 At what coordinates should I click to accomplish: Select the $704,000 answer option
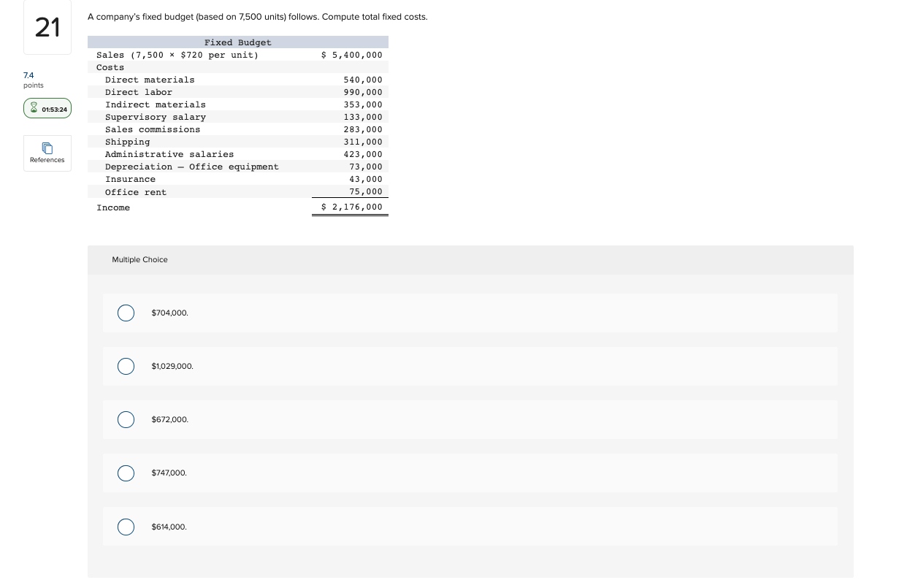126,313
